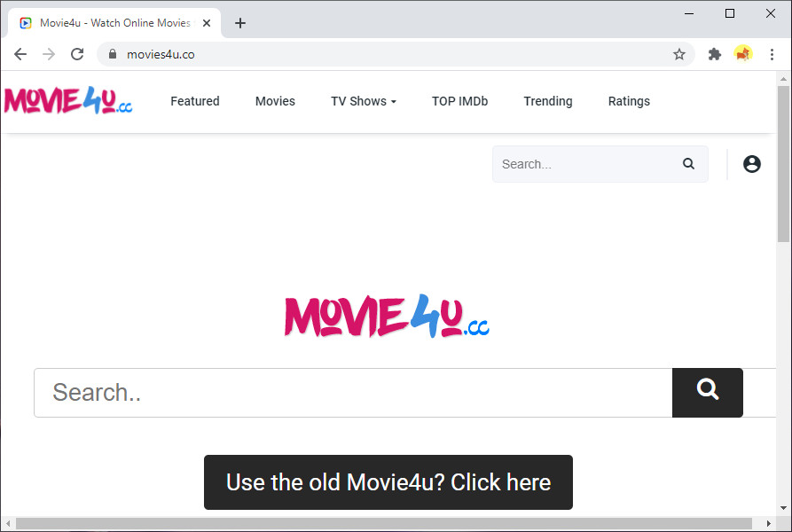Click the browser forward arrow
Viewport: 792px width, 532px height.
[x=49, y=54]
